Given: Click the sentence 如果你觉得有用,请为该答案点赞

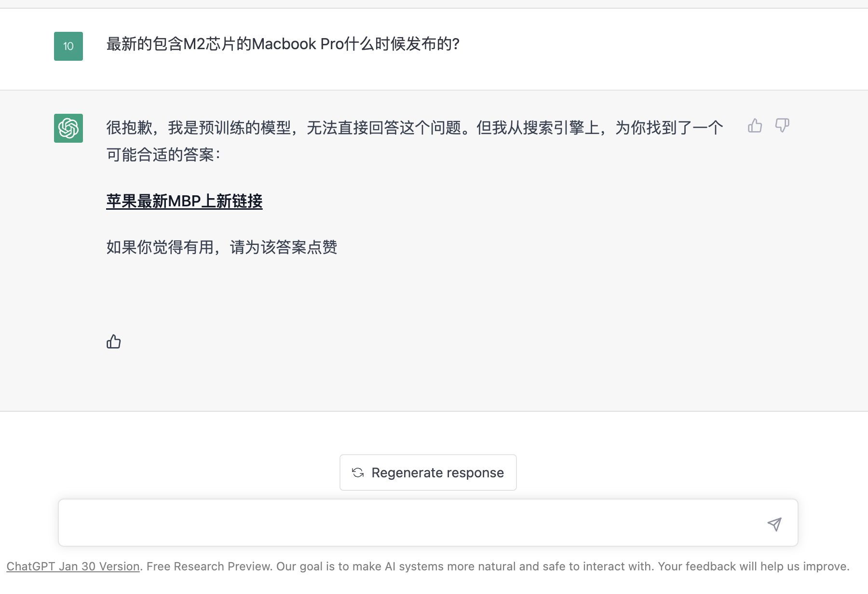Looking at the screenshot, I should pyautogui.click(x=222, y=247).
